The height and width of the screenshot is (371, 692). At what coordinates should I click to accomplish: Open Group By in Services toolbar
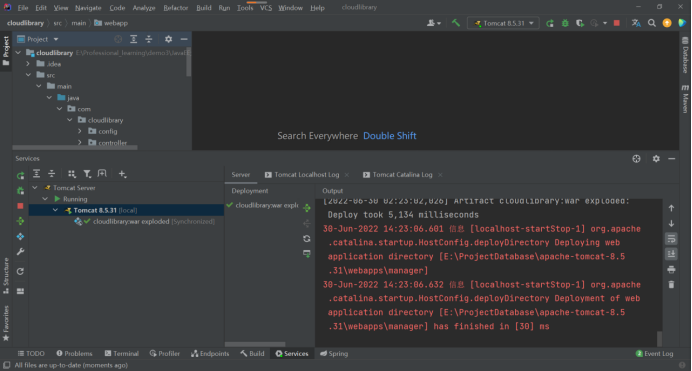click(72, 174)
